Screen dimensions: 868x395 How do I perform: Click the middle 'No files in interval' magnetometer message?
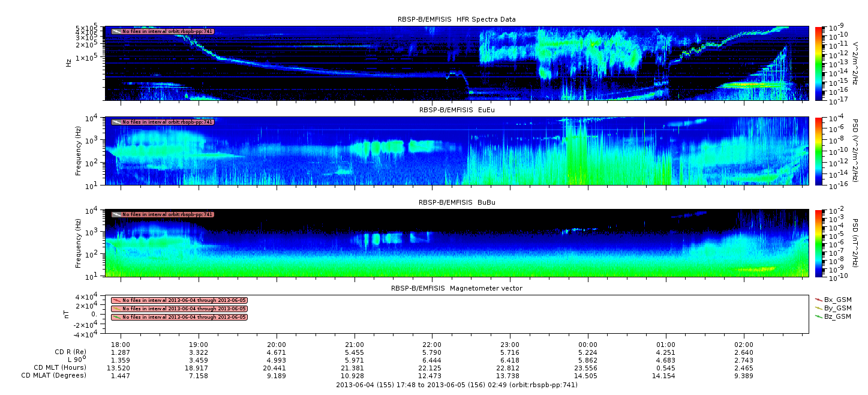184,309
